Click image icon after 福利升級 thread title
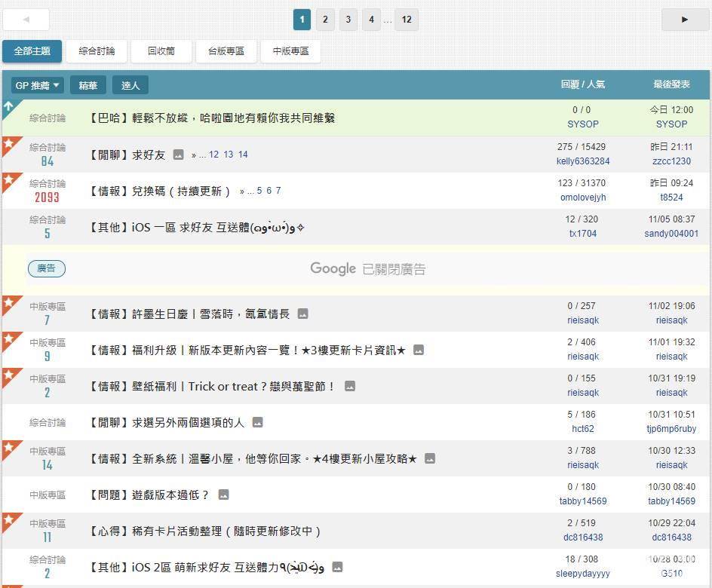The width and height of the screenshot is (712, 588). pyautogui.click(x=419, y=350)
